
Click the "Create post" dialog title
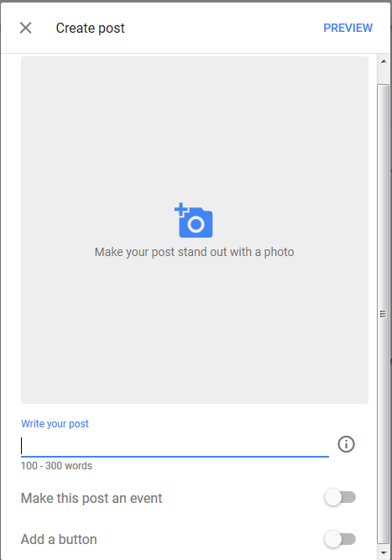[91, 28]
